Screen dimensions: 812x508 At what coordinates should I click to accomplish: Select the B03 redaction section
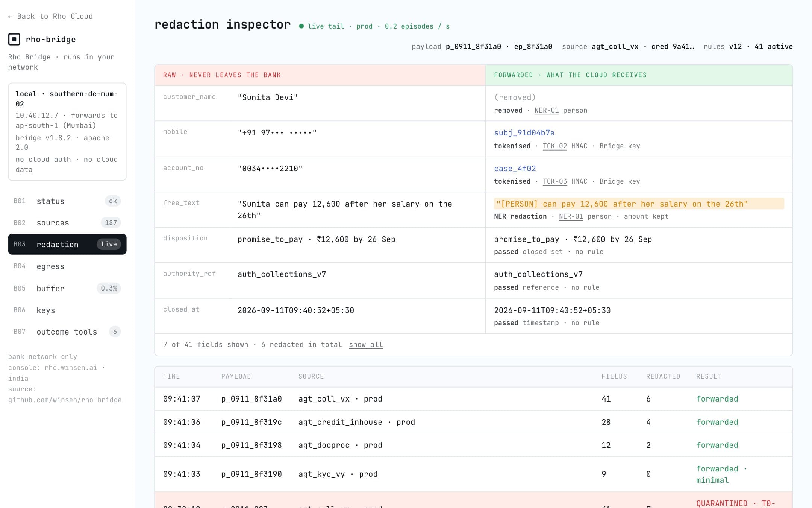coord(67,244)
